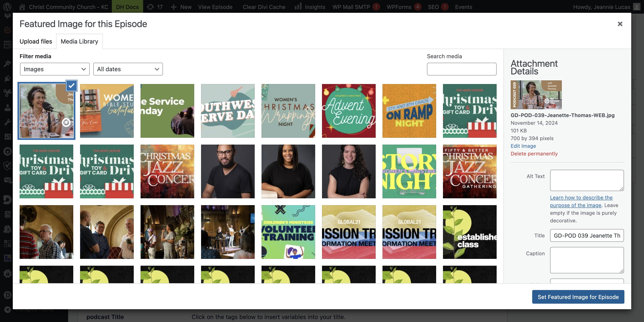The image size is (644, 322).
Task: Select the Story Night thumbnail
Action: (x=409, y=171)
